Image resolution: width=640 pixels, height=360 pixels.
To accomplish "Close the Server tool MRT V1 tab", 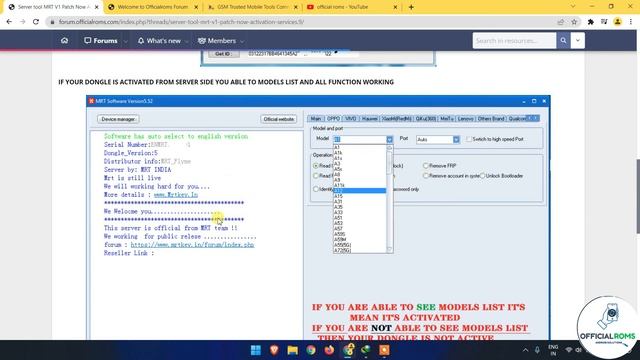I will click(x=97, y=7).
